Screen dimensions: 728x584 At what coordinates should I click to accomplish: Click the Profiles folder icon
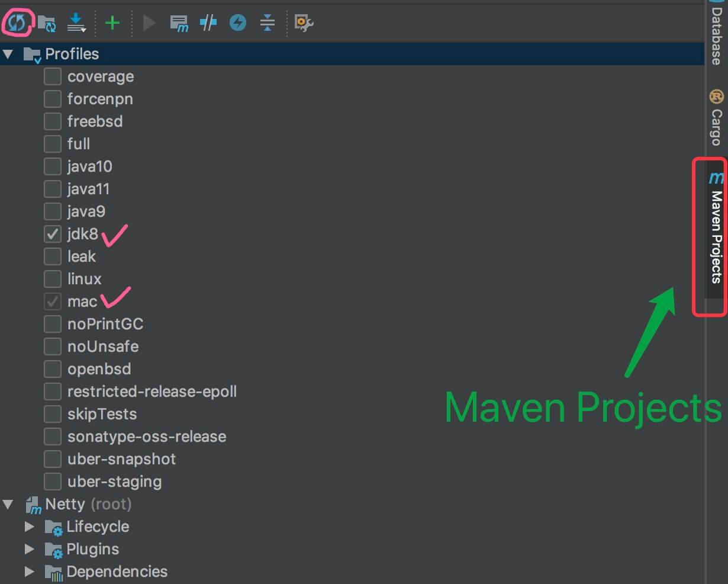[x=32, y=54]
